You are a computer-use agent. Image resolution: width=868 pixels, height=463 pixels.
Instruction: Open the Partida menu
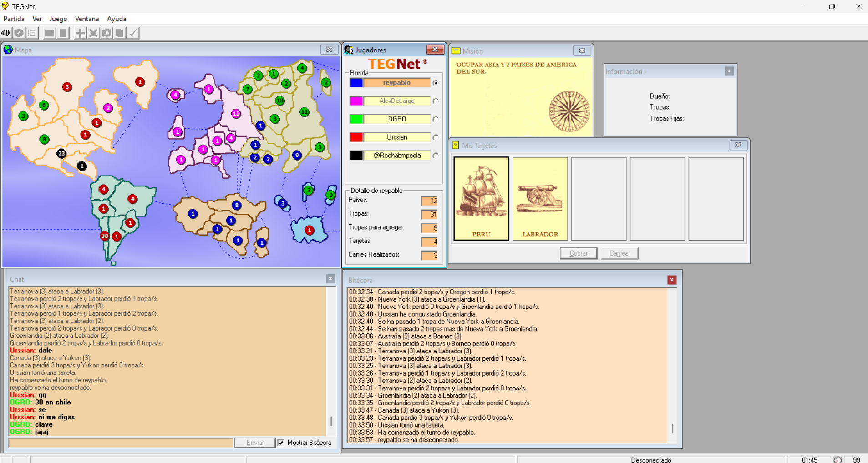(x=14, y=19)
